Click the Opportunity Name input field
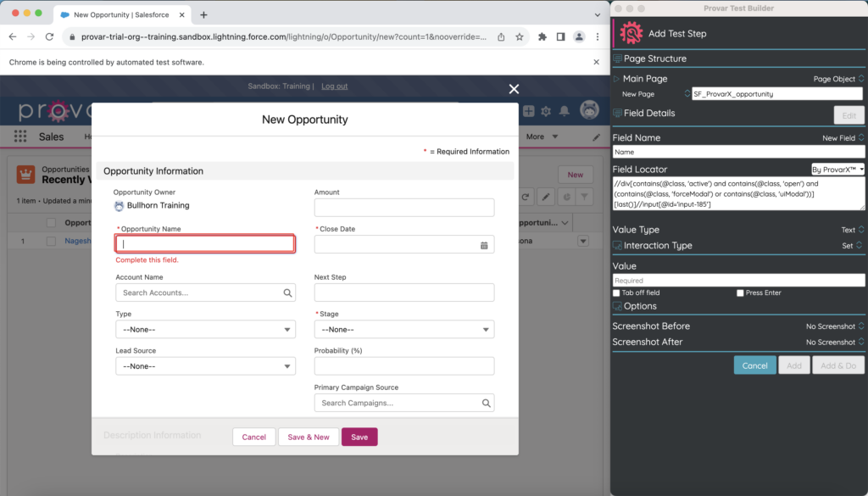 pyautogui.click(x=203, y=243)
